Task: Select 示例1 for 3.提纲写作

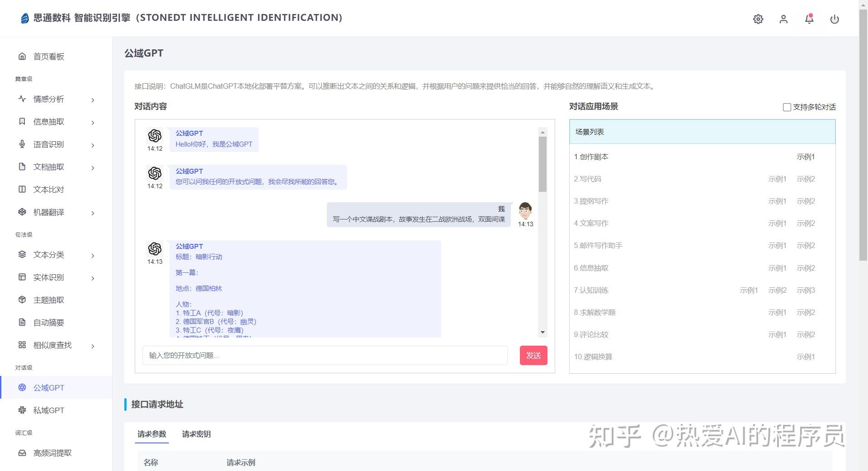Action: point(777,201)
